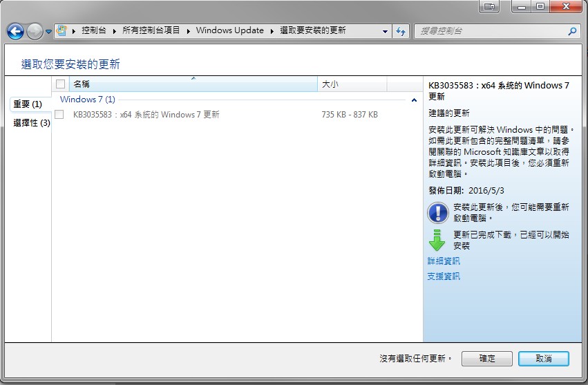Open the 詳細資訊 link

(444, 261)
